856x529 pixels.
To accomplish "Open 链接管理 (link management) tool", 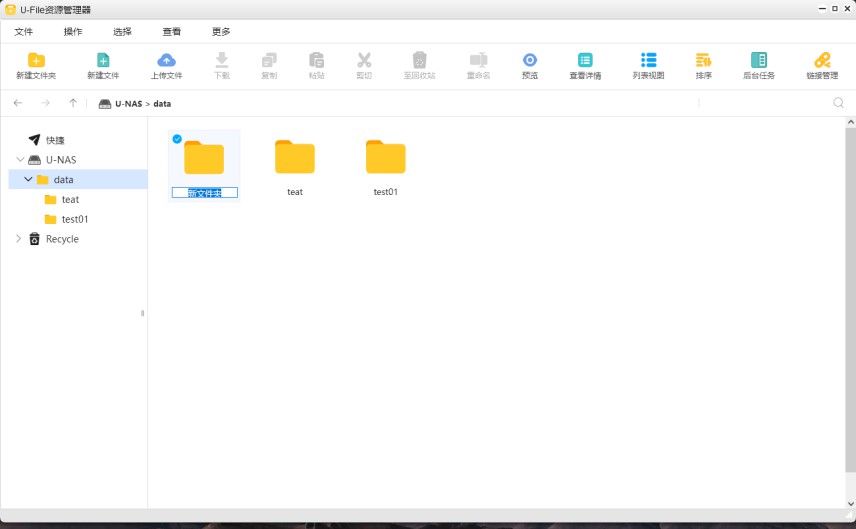I will click(x=822, y=61).
